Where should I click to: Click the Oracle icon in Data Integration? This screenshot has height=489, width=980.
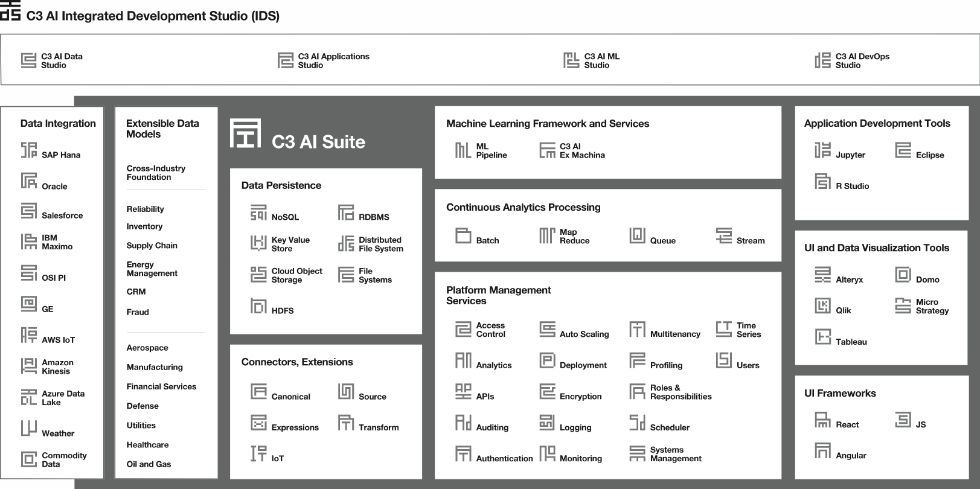tap(29, 181)
